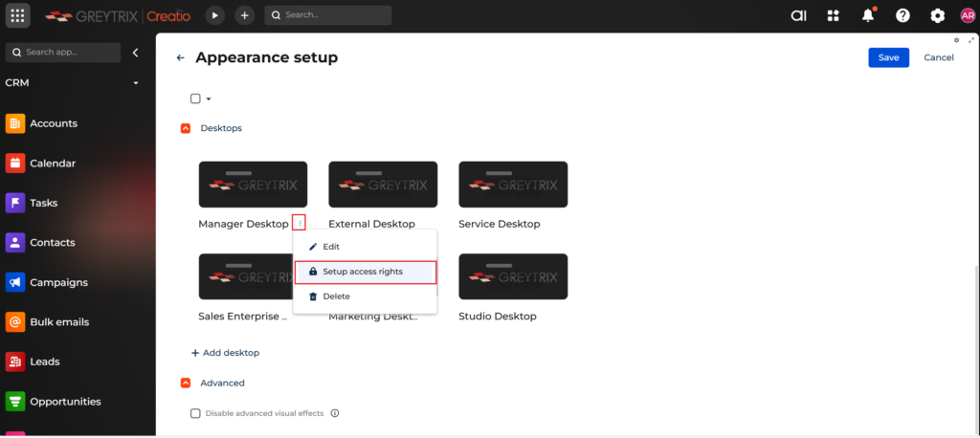Open the app launcher grid icon

(18, 15)
